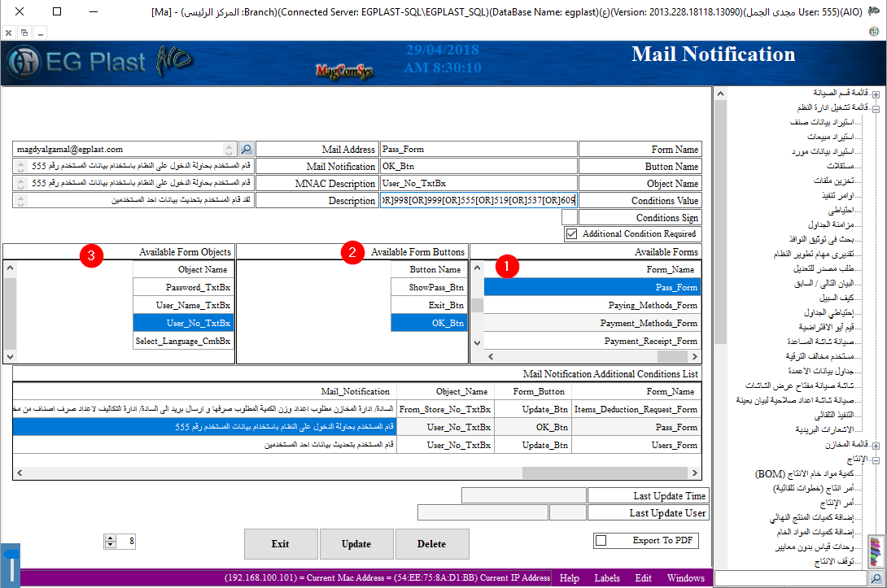Click the application icon in the title bar
887x588 pixels.
point(873,11)
